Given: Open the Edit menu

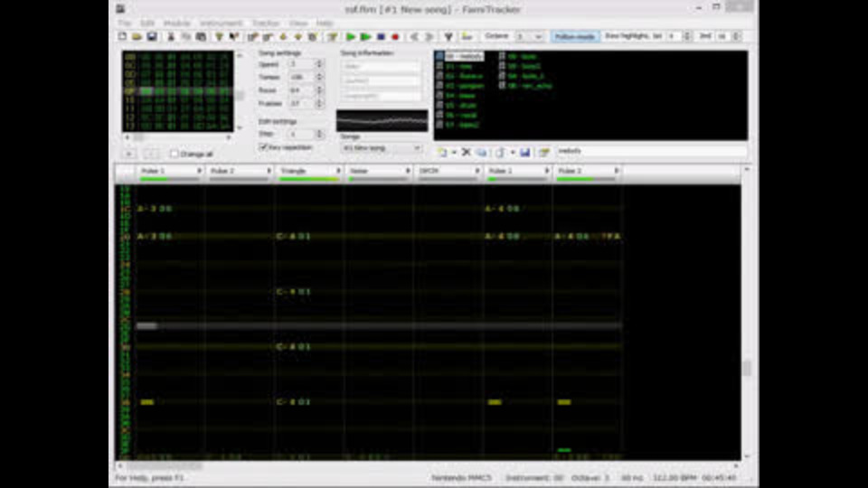Looking at the screenshot, I should tap(147, 23).
